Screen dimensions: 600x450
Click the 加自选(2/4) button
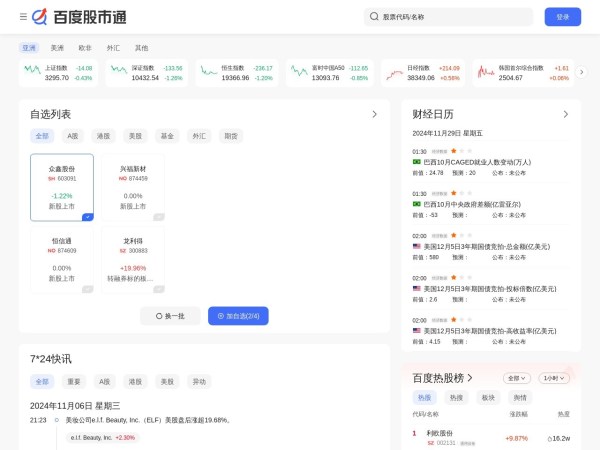point(238,316)
